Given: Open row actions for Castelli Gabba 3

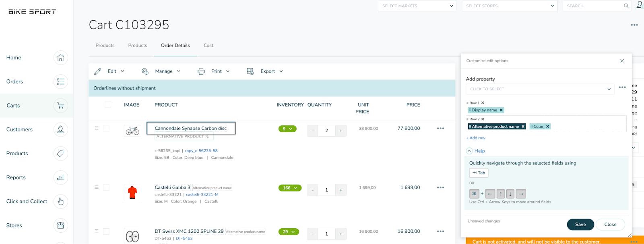Looking at the screenshot, I should [x=441, y=188].
